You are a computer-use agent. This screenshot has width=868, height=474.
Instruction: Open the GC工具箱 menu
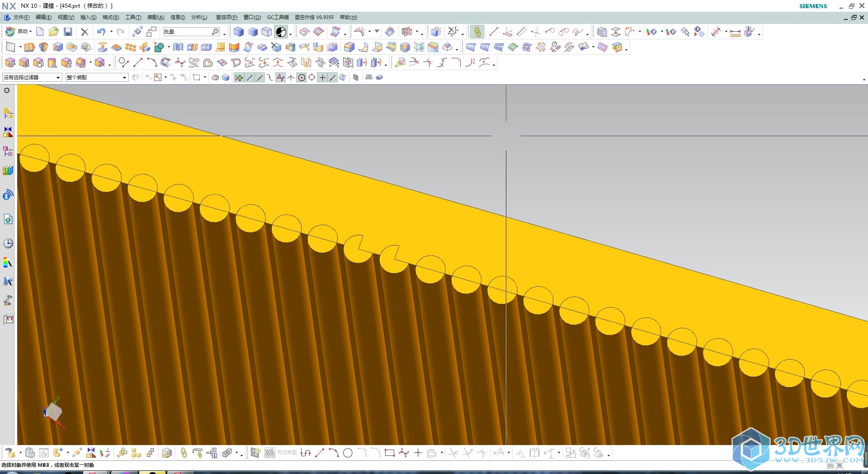coord(278,17)
